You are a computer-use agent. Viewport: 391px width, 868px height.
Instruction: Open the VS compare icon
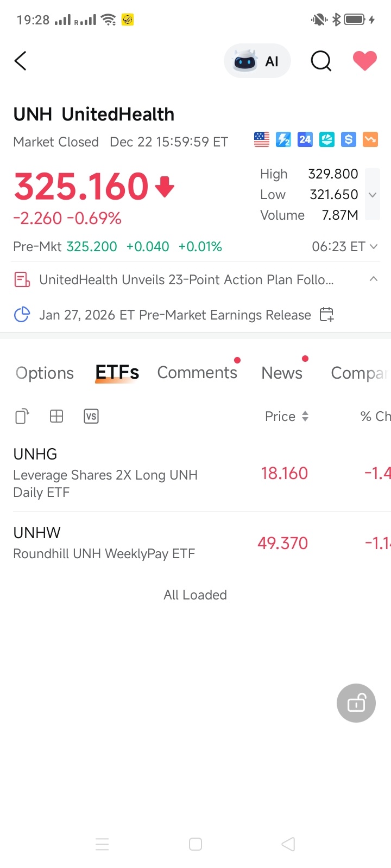pos(91,416)
